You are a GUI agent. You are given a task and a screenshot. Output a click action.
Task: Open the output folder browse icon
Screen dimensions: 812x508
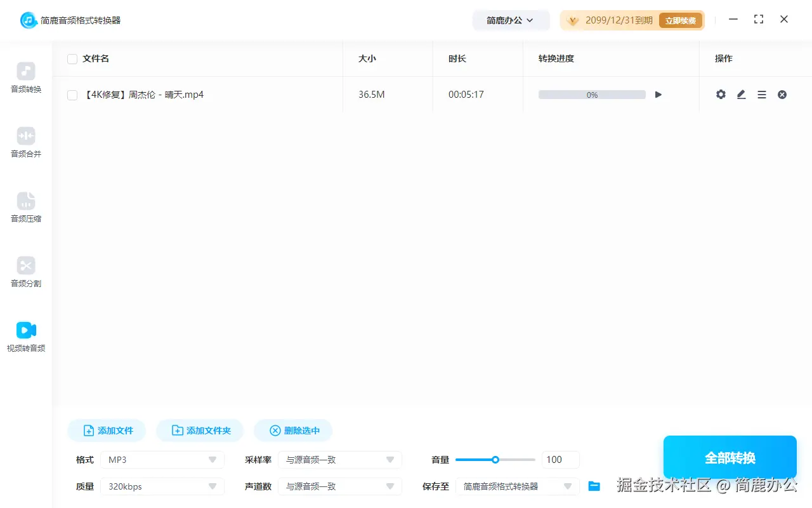point(594,486)
